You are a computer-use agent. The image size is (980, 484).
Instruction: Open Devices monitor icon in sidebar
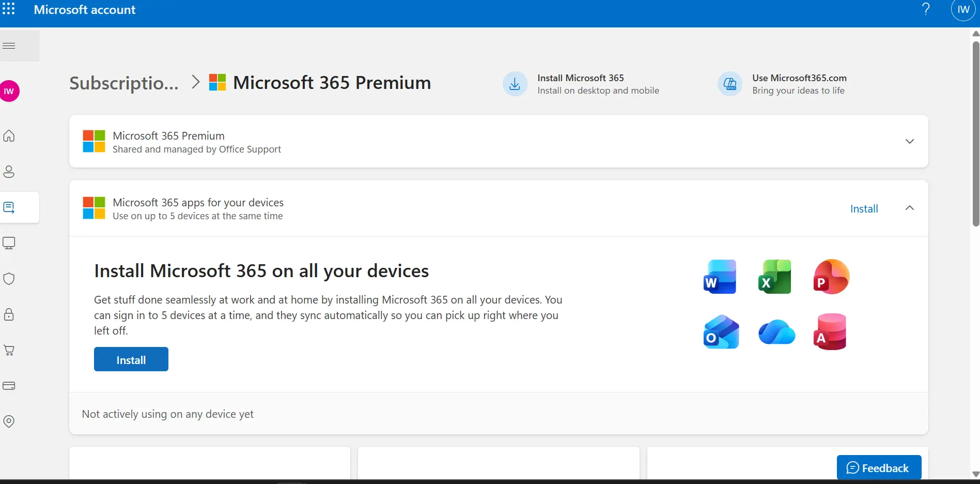point(9,243)
